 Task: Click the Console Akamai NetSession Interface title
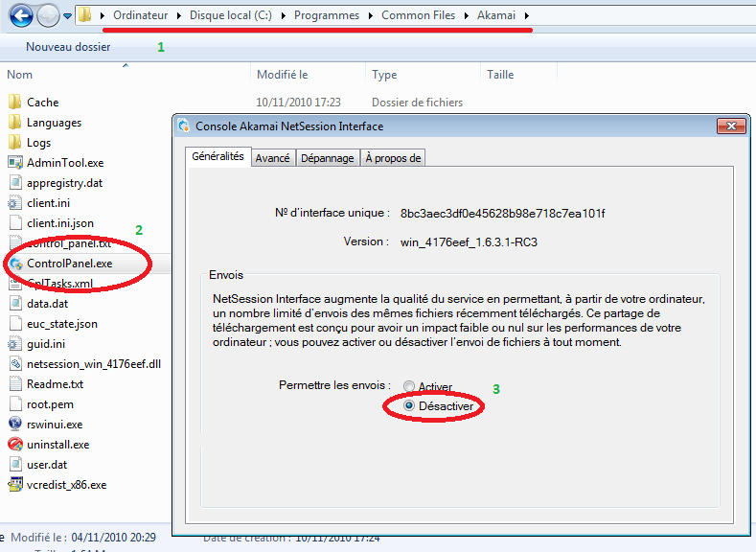[289, 126]
